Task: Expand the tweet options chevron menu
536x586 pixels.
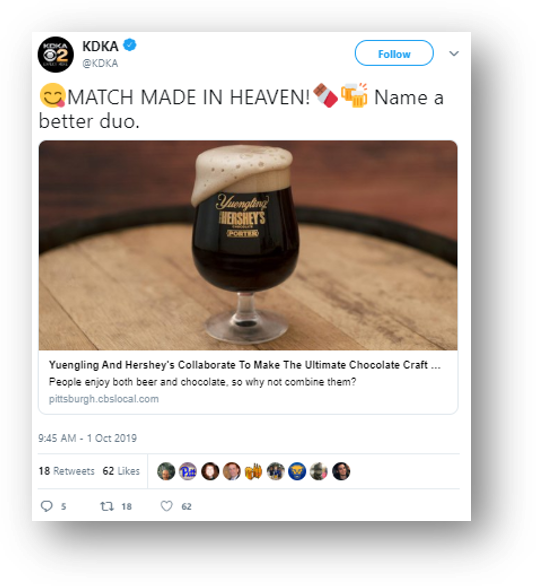Action: [x=454, y=53]
